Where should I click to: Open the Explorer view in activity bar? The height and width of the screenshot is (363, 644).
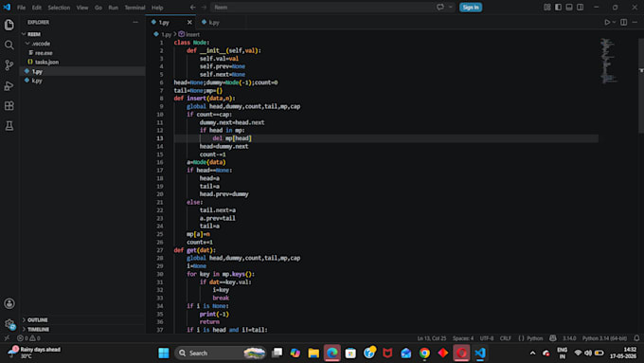(x=9, y=25)
